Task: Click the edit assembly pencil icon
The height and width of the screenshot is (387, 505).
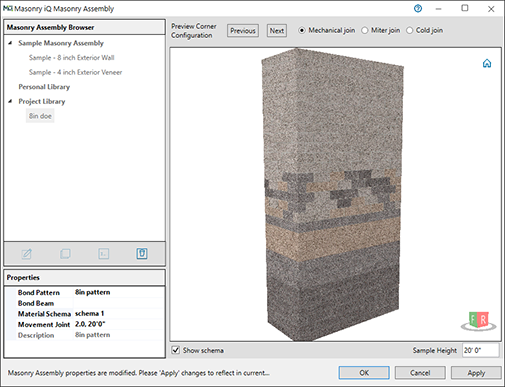Action: (27, 254)
